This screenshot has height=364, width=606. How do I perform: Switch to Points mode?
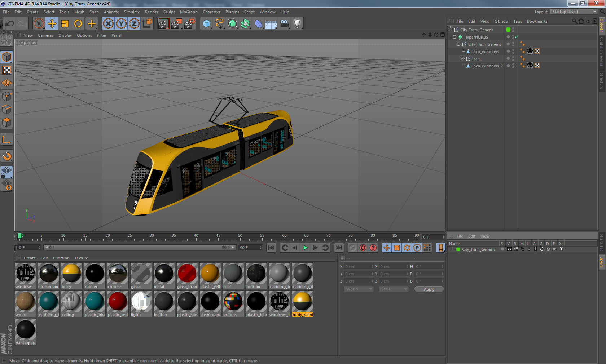pos(7,97)
